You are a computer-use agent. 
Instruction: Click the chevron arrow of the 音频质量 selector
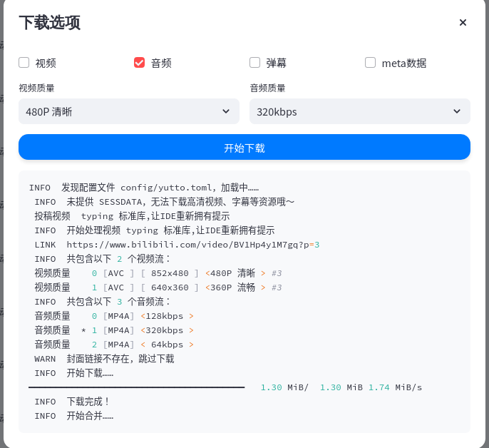[457, 111]
